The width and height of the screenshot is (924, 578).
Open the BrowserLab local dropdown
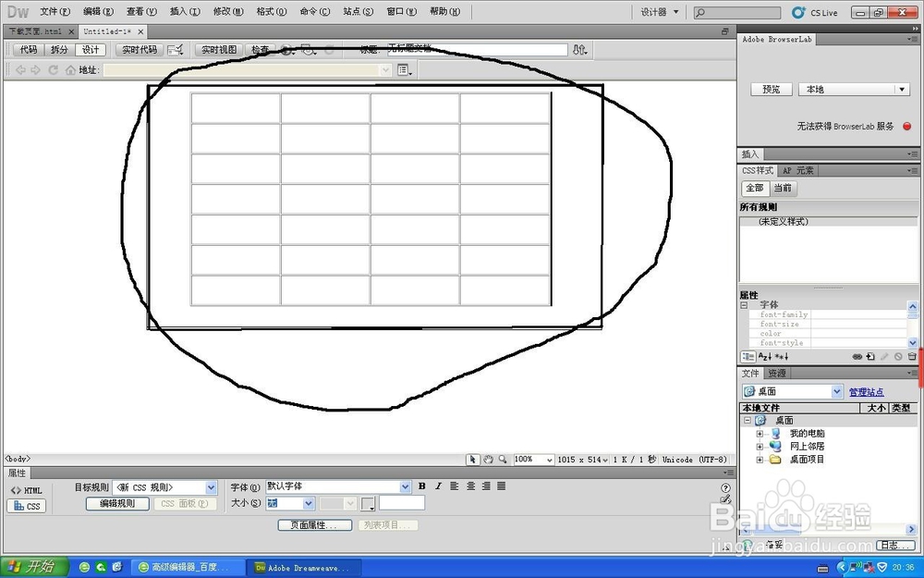902,90
